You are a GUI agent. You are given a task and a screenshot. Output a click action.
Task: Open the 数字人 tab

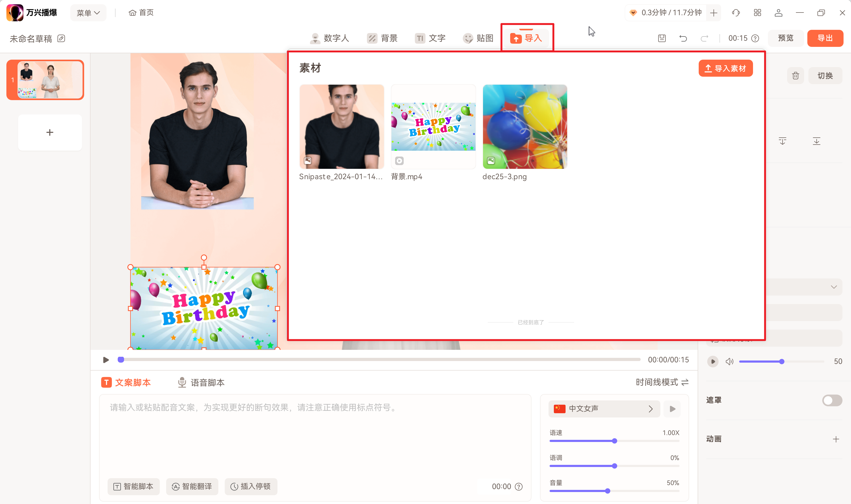(x=329, y=38)
